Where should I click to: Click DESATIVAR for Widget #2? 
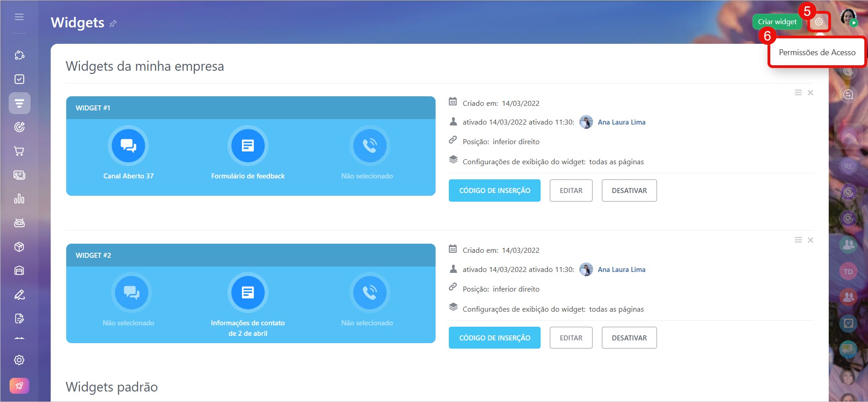point(629,338)
